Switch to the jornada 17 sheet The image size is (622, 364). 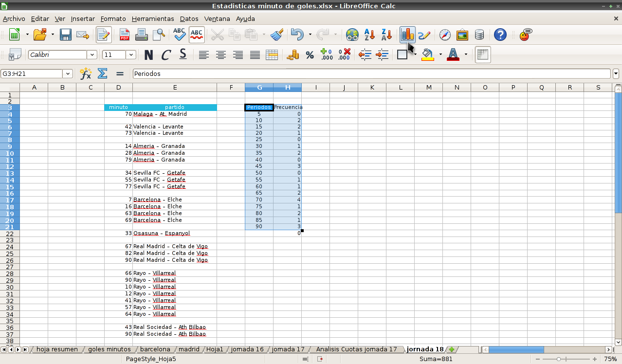[288, 349]
